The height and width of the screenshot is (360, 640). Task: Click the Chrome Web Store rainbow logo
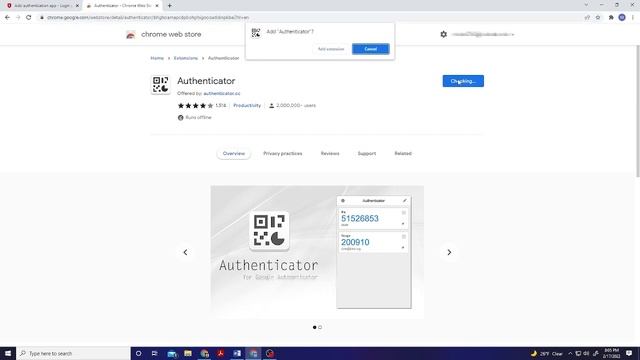(131, 35)
